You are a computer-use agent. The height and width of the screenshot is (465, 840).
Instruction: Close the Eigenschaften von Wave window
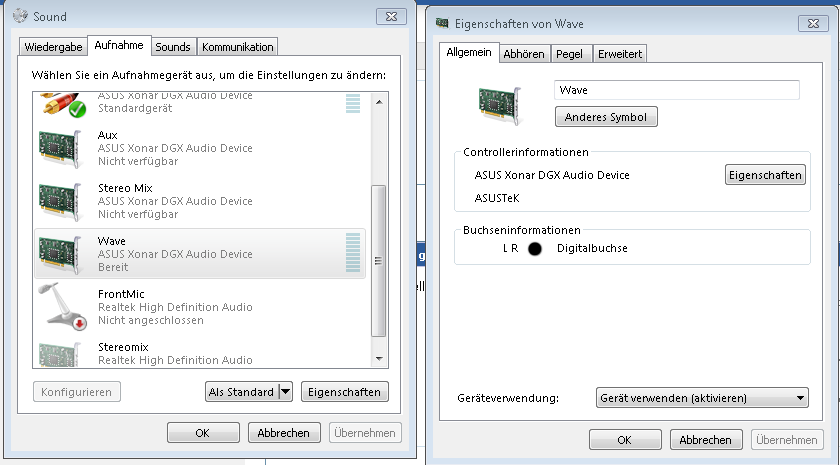(x=813, y=24)
